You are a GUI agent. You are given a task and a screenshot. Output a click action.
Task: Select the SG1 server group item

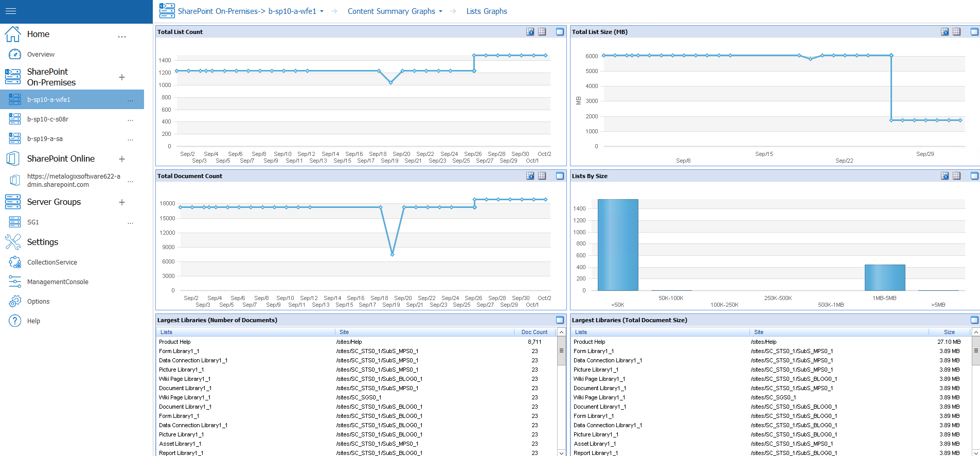pyautogui.click(x=33, y=222)
